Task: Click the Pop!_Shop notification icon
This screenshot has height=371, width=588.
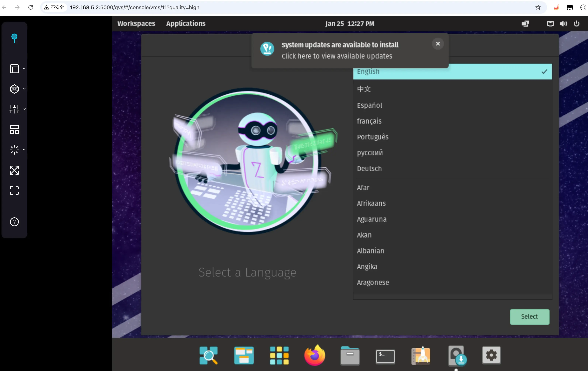Action: click(267, 48)
